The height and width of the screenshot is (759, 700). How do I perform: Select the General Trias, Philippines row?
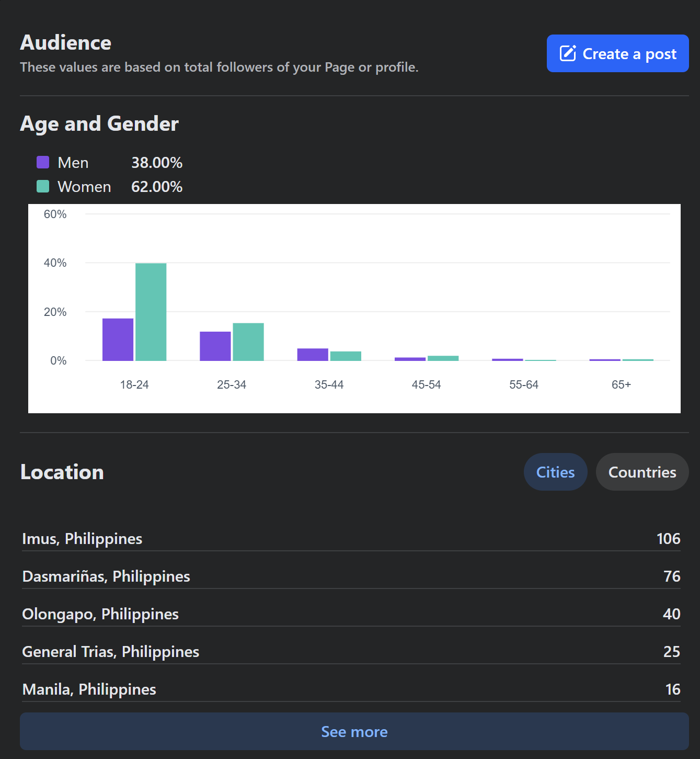351,652
